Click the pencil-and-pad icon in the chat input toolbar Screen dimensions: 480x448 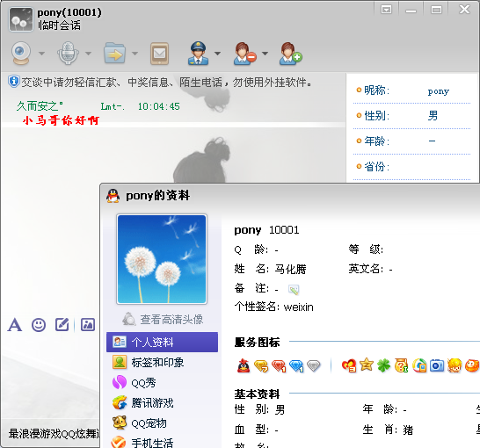tap(62, 324)
